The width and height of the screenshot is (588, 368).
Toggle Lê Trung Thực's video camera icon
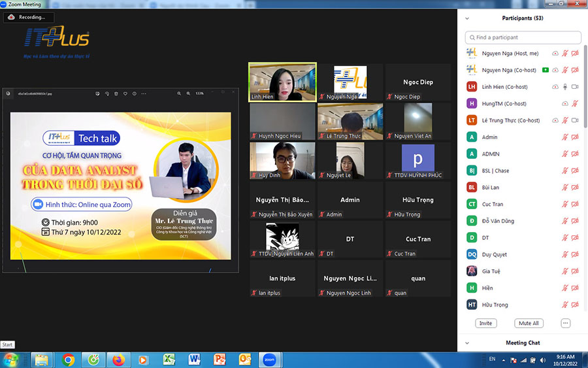575,120
